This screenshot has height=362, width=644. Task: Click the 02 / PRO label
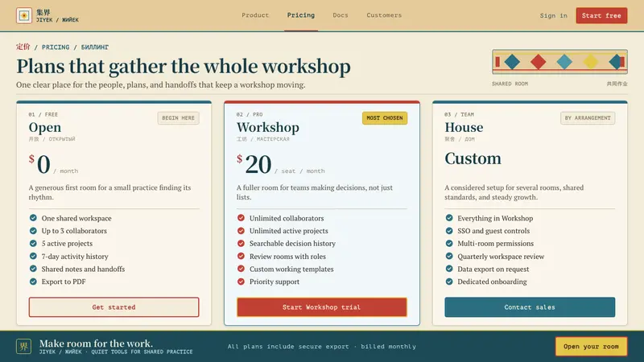[x=250, y=114]
